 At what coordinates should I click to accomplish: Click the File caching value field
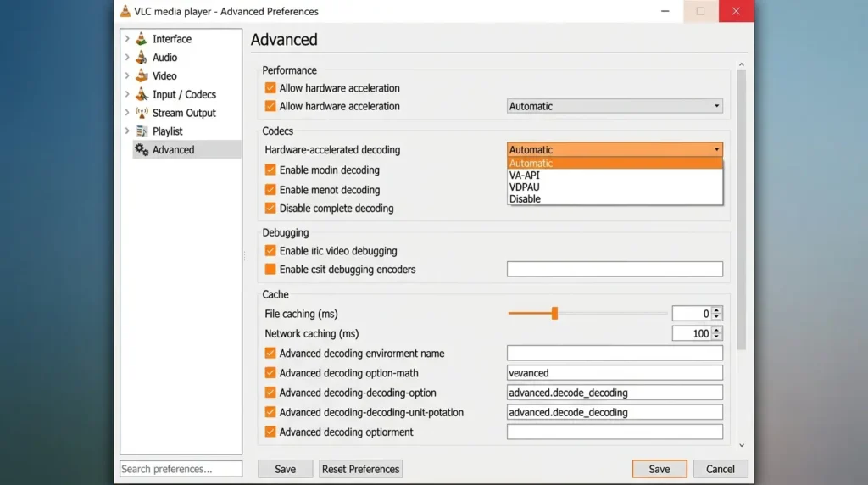coord(692,314)
